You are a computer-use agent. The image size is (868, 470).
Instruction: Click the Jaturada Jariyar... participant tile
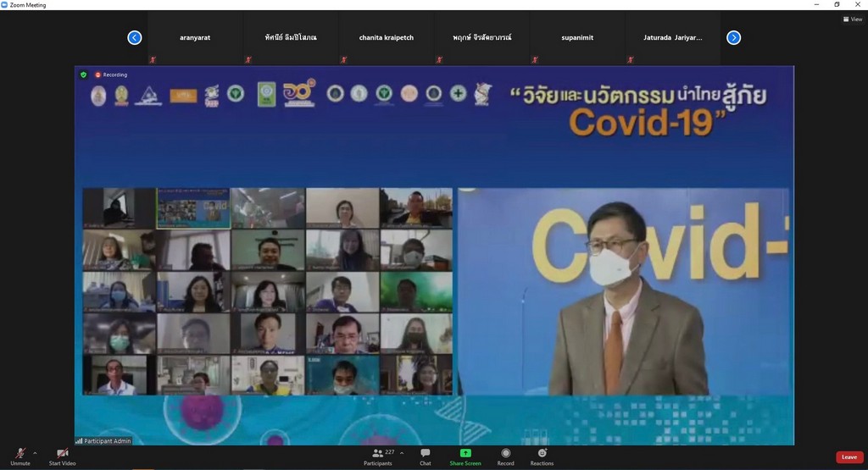pos(673,38)
